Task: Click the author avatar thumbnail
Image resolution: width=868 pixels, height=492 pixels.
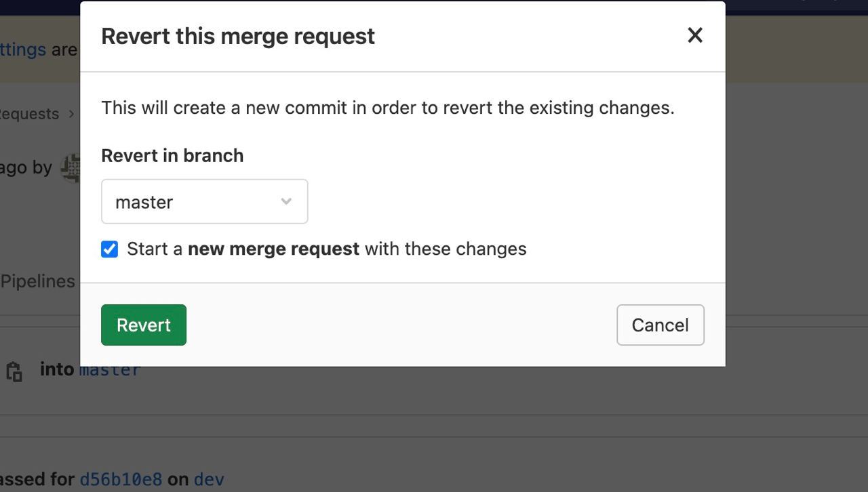Action: 71,167
